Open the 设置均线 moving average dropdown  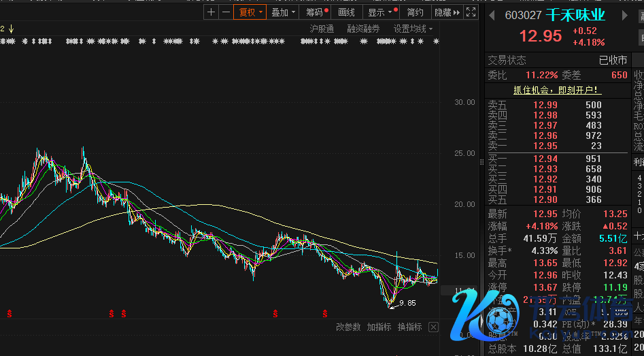click(x=413, y=29)
